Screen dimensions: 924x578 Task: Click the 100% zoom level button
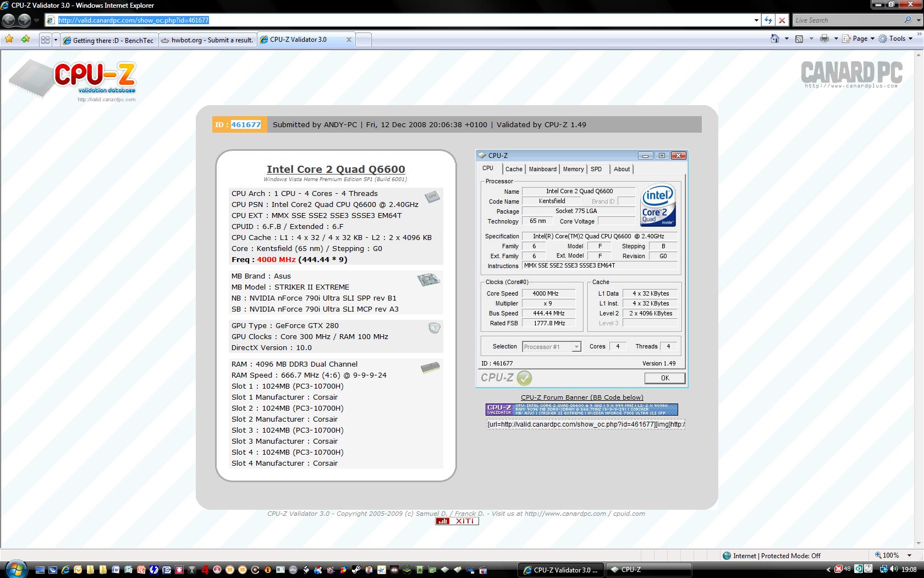tap(887, 555)
